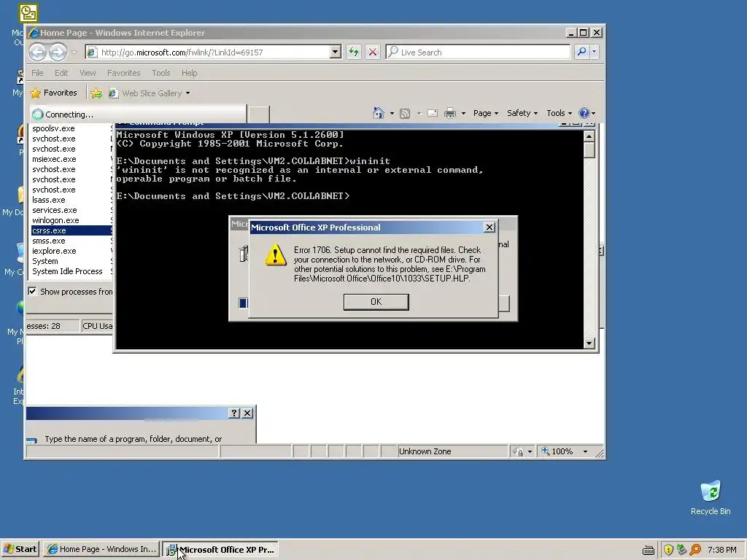Open the Print options dropdown arrow

[x=463, y=113]
